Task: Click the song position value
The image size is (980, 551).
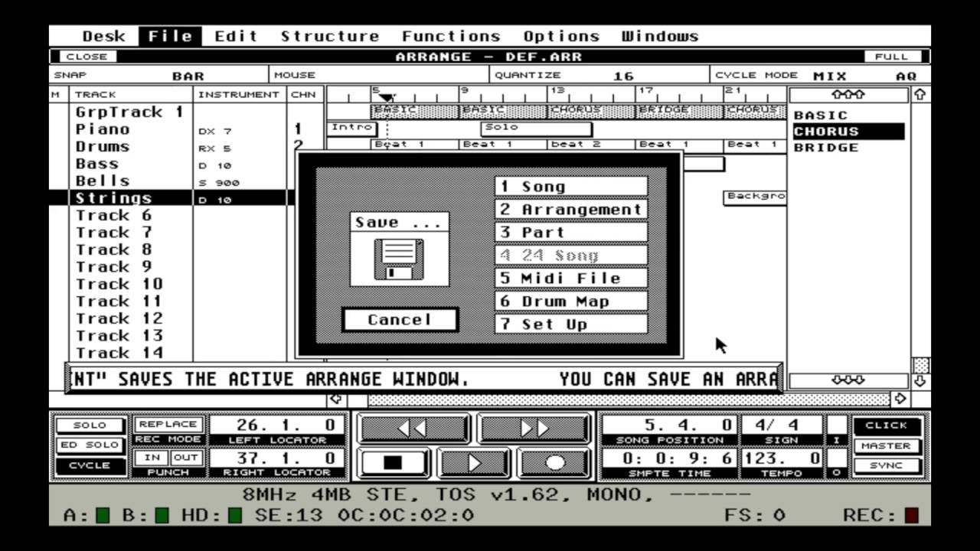Action: (x=669, y=425)
